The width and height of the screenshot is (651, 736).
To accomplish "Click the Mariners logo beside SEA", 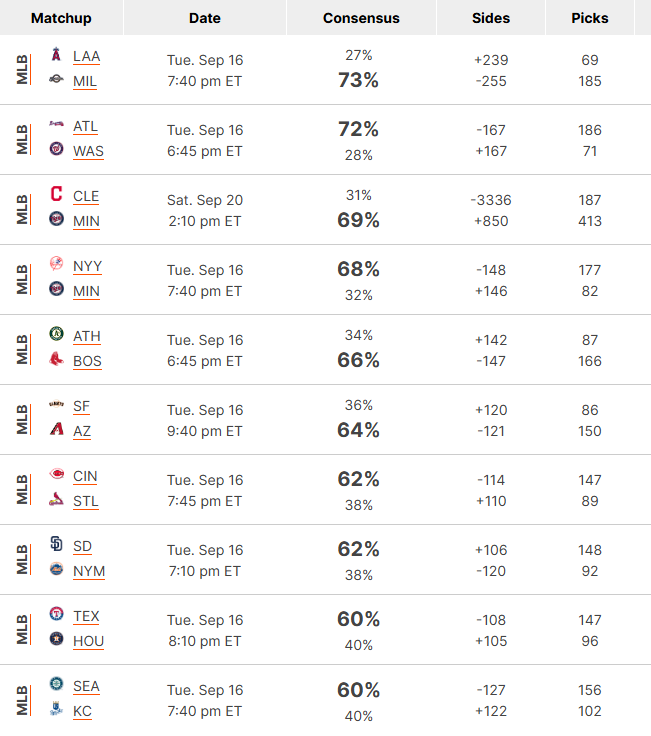I will [56, 683].
